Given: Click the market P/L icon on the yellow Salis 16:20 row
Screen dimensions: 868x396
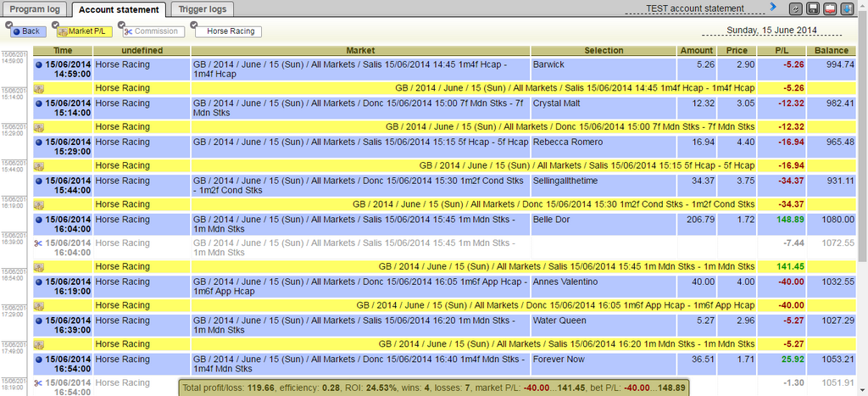Looking at the screenshot, I should 39,344.
